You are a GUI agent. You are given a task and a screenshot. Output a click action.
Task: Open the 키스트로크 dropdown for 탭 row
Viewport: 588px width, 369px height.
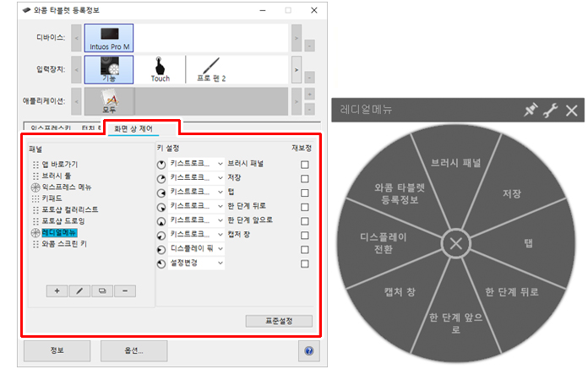click(196, 193)
